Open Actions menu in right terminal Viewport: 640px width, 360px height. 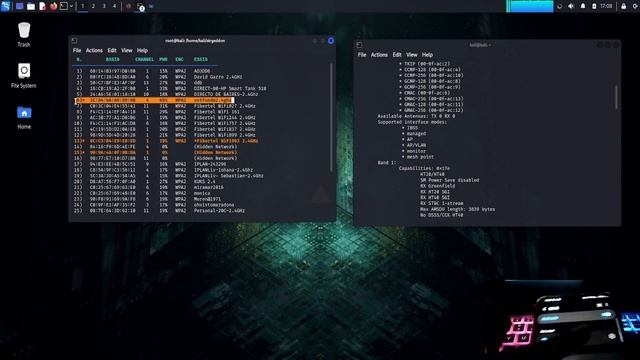379,54
